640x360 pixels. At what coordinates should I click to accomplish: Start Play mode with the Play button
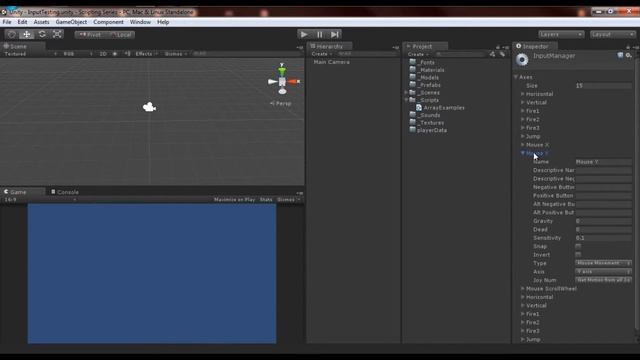coord(304,35)
